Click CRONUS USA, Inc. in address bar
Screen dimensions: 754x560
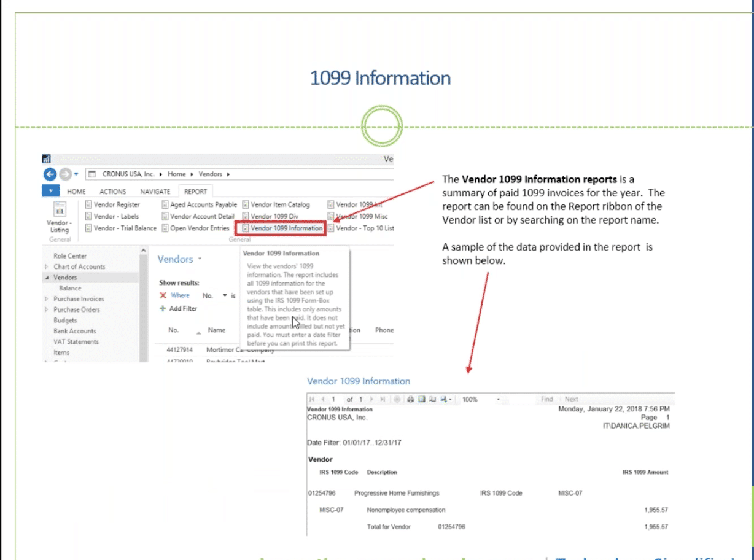(128, 174)
